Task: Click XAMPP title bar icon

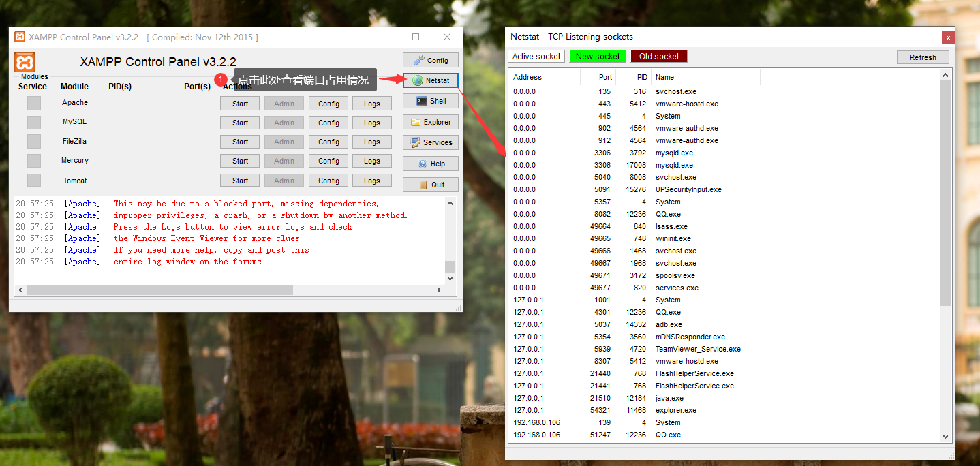Action: 20,37
